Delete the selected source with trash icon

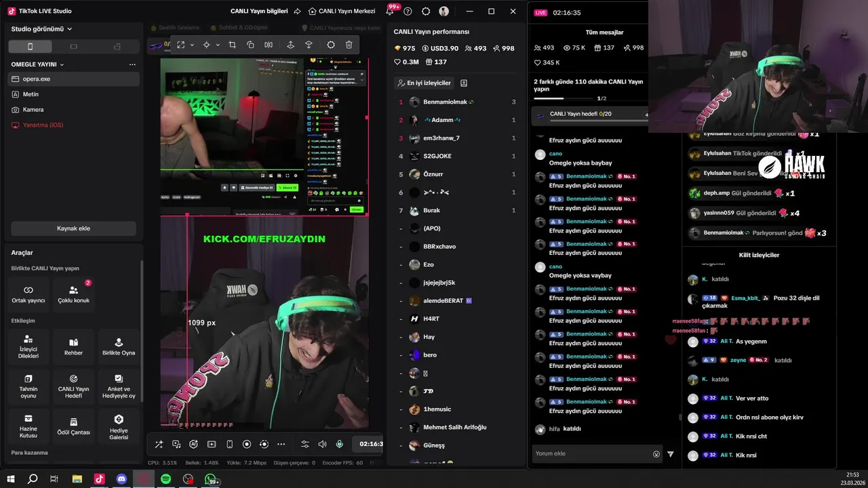pos(349,45)
